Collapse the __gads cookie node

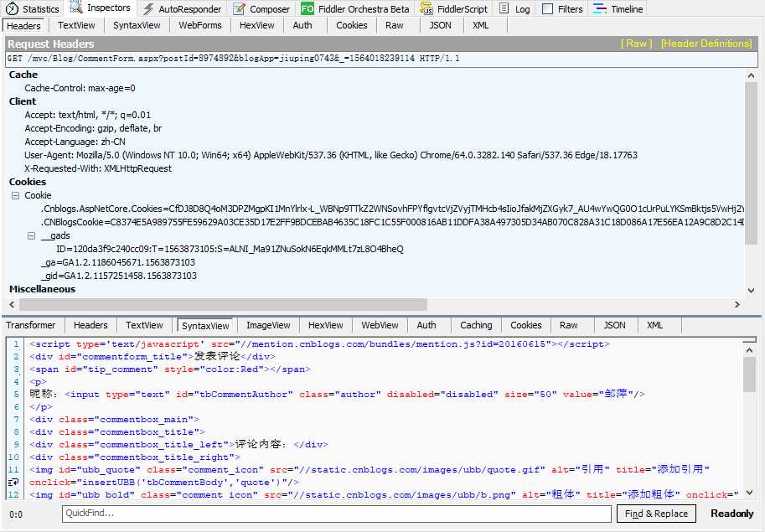[x=31, y=235]
